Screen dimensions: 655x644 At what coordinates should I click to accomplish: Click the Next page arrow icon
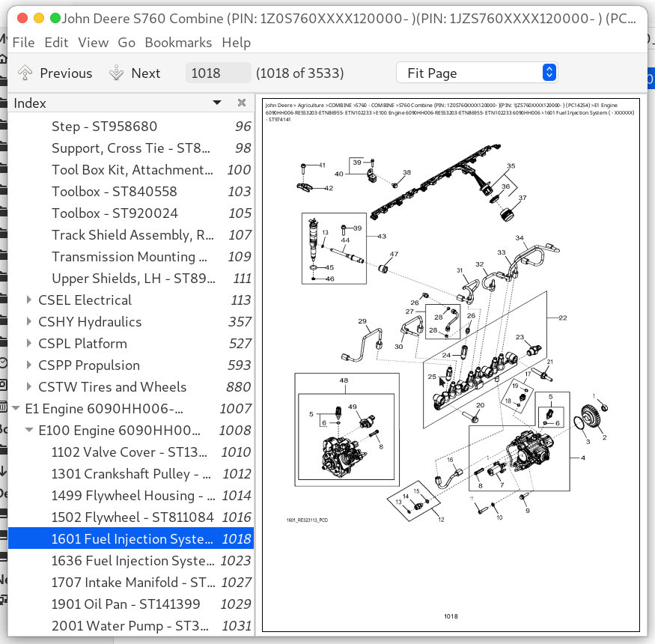[x=116, y=73]
